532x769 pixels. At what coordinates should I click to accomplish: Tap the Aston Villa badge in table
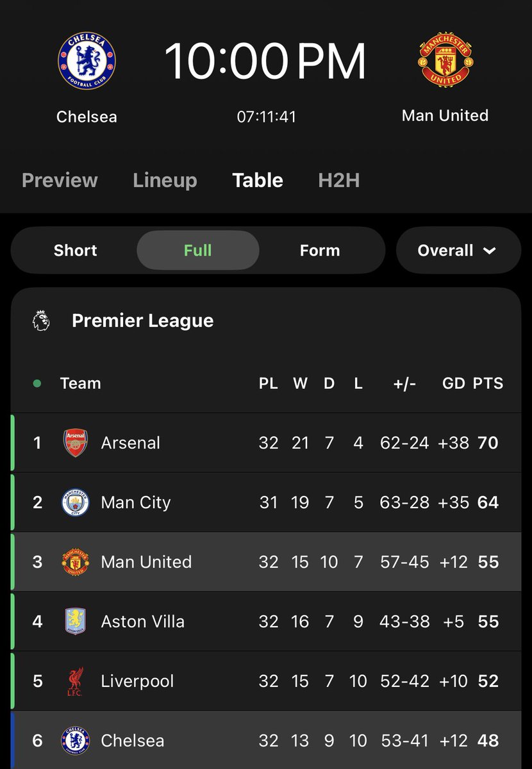pos(75,622)
